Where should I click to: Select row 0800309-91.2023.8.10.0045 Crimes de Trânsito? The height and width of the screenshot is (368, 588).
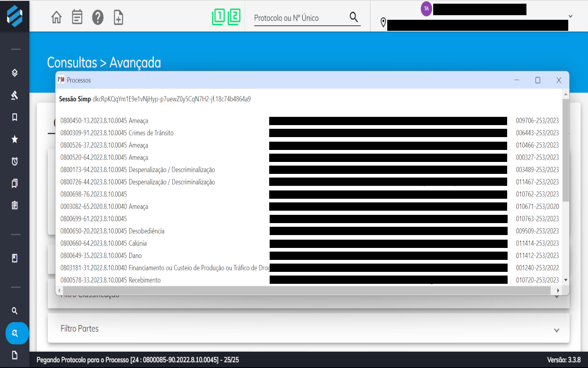pos(310,133)
